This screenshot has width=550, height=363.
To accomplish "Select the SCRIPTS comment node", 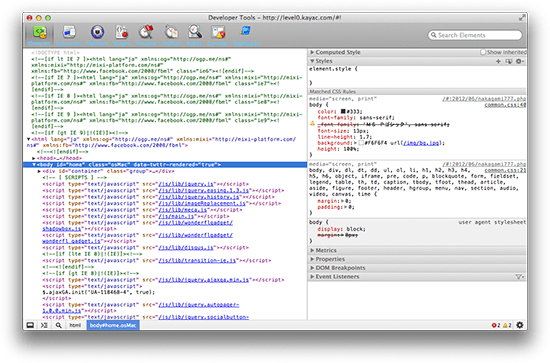I will pos(74,177).
